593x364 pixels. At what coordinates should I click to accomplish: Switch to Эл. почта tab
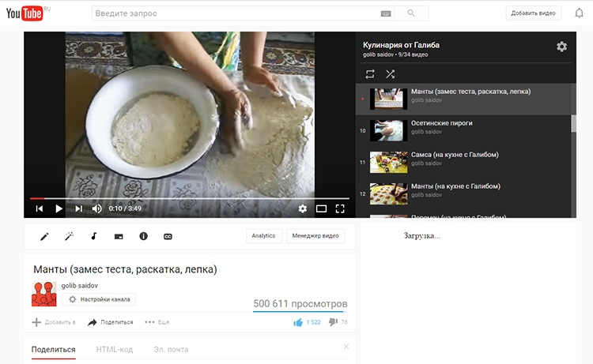pyautogui.click(x=171, y=350)
